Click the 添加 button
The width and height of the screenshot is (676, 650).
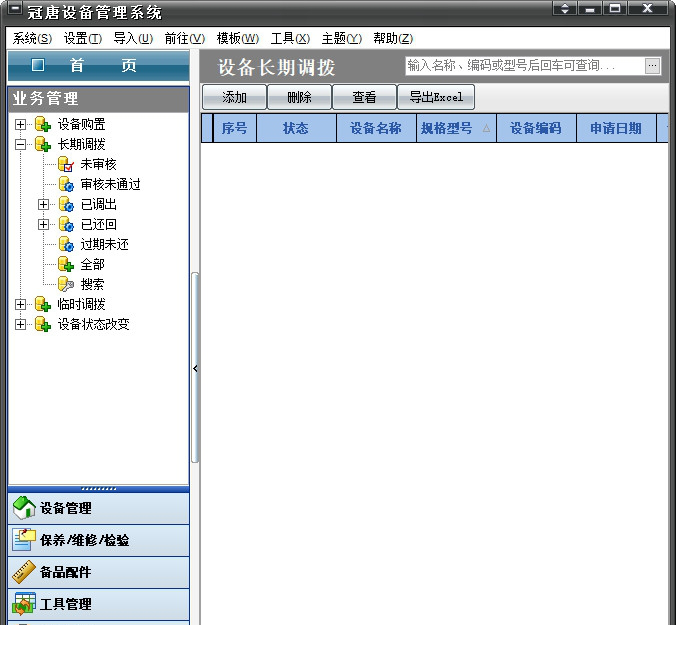234,97
